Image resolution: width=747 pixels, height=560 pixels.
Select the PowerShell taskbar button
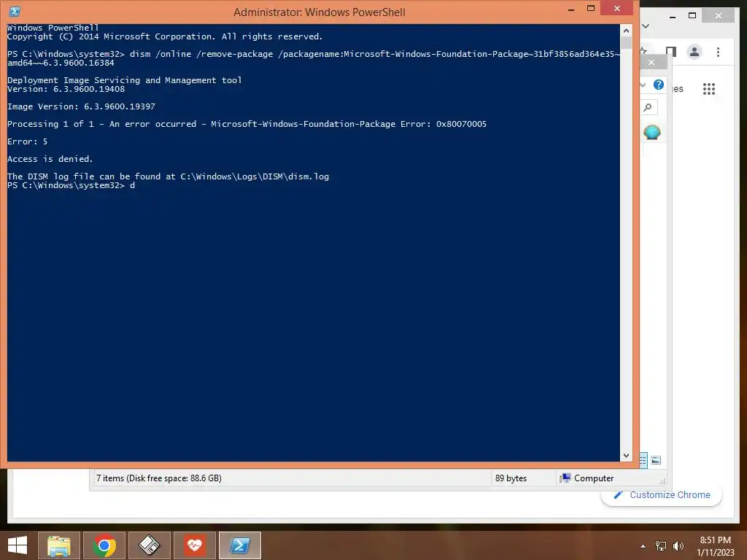pos(239,545)
